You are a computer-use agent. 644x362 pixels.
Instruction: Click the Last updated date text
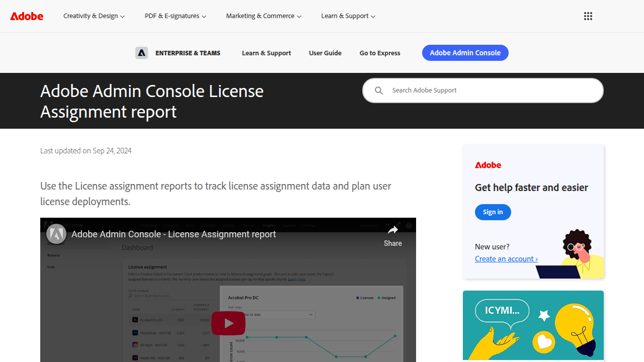pyautogui.click(x=86, y=151)
